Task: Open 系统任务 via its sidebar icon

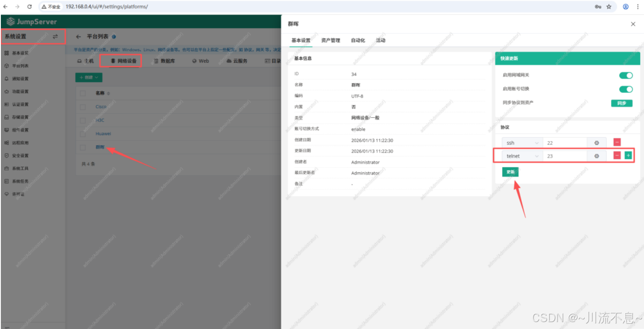Action: coord(6,181)
